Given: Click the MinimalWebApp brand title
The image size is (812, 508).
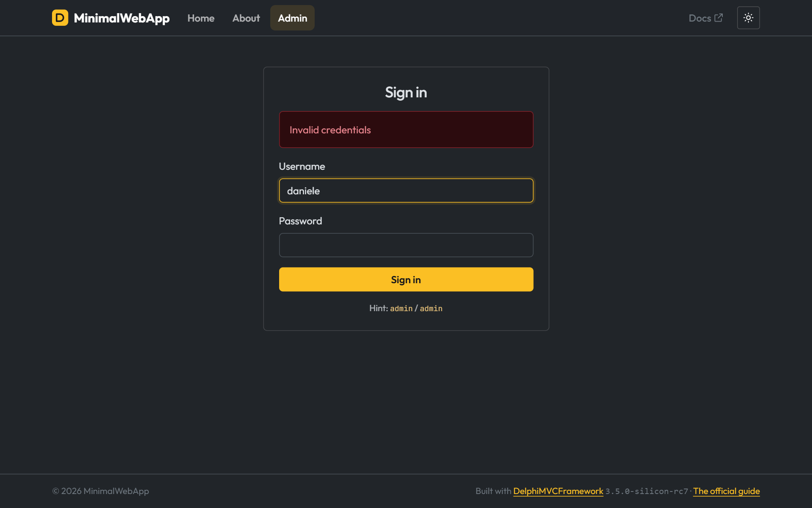Looking at the screenshot, I should click(122, 18).
